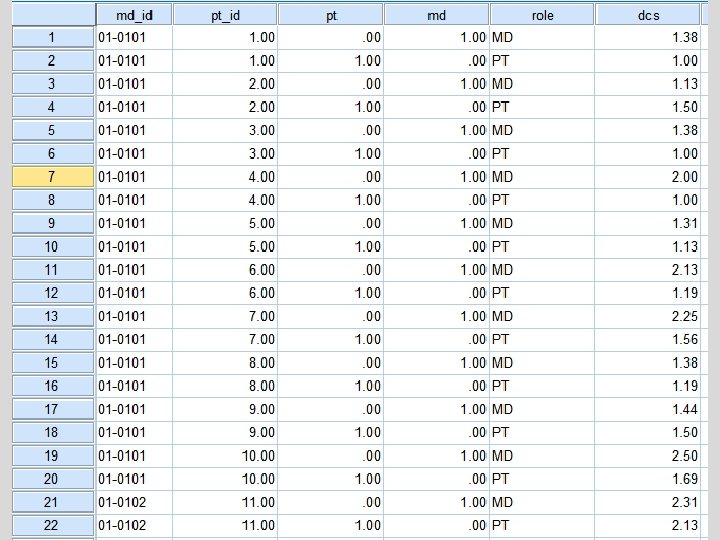Click dcs value 1.56 in row 14
Image resolution: width=720 pixels, height=540 pixels.
point(647,339)
